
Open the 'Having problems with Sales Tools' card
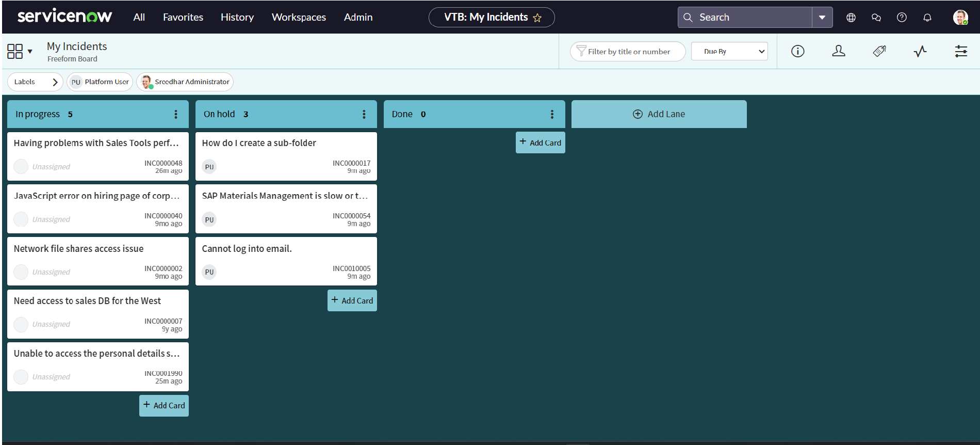[x=98, y=156]
